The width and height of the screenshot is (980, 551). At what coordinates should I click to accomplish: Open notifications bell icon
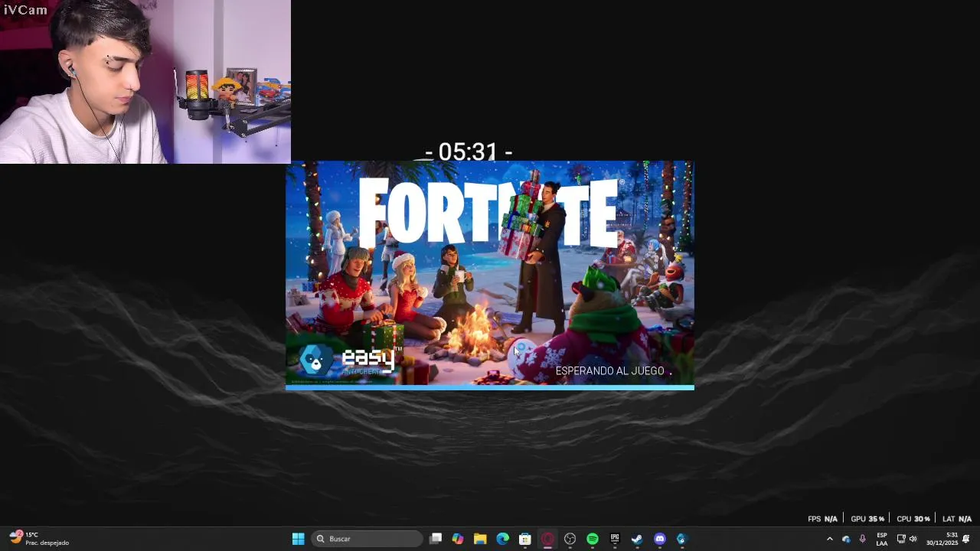pyautogui.click(x=966, y=539)
